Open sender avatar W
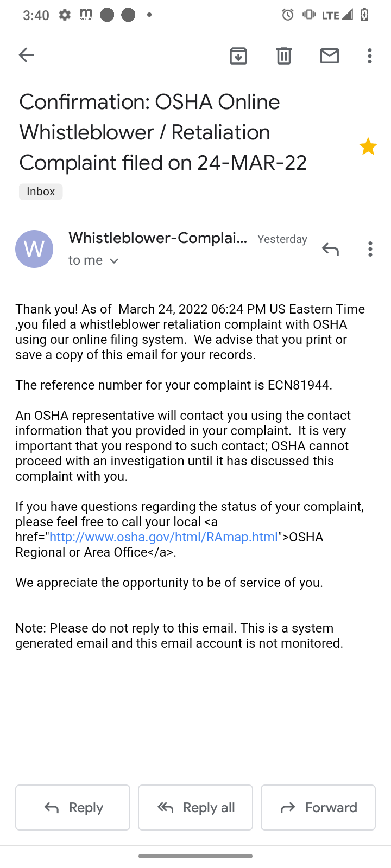Image resolution: width=391 pixels, height=868 pixels. pyautogui.click(x=34, y=249)
